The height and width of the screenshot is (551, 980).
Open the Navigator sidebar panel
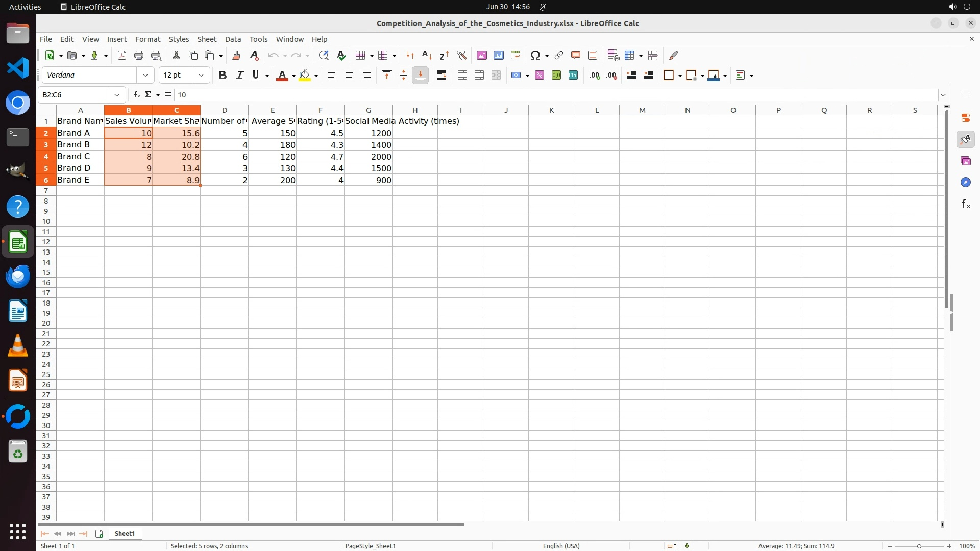[965, 183]
